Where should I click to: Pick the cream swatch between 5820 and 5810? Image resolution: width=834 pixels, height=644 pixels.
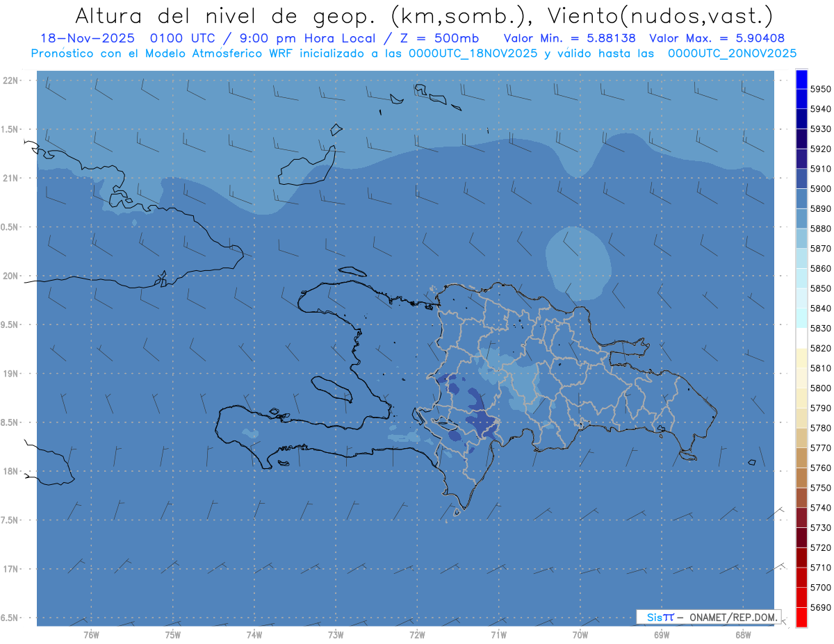click(x=801, y=358)
